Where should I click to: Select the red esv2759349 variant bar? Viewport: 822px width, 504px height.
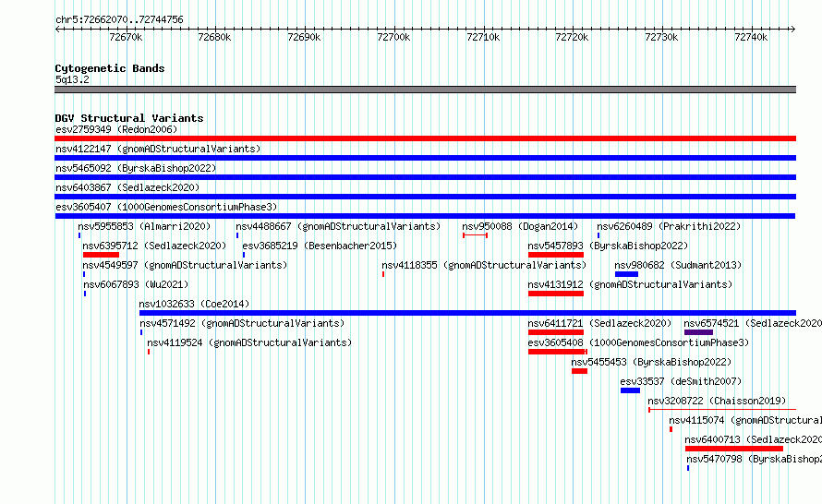pyautogui.click(x=425, y=138)
